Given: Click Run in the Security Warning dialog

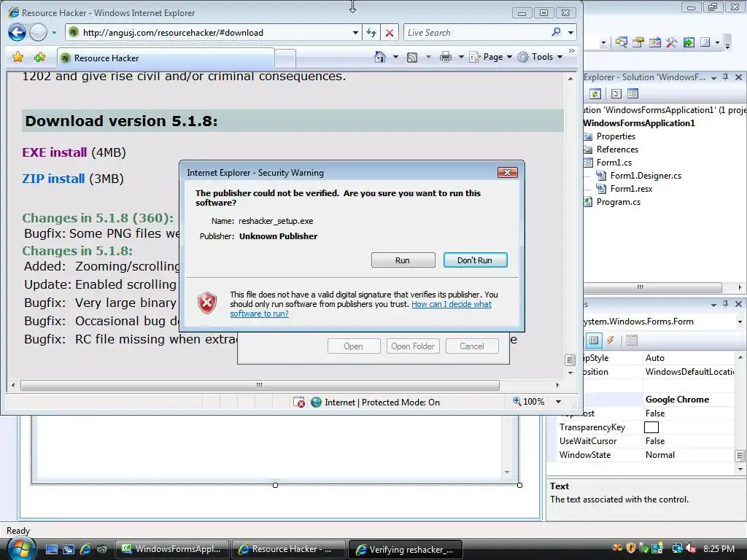Looking at the screenshot, I should [x=403, y=260].
